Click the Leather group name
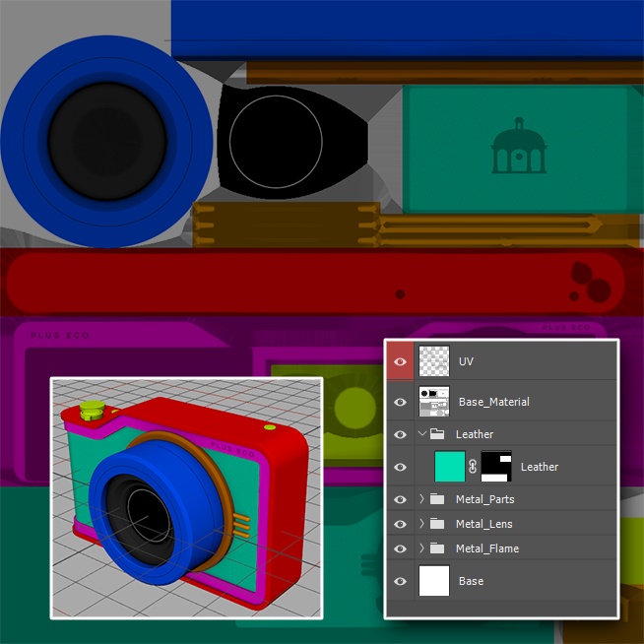 (x=475, y=434)
